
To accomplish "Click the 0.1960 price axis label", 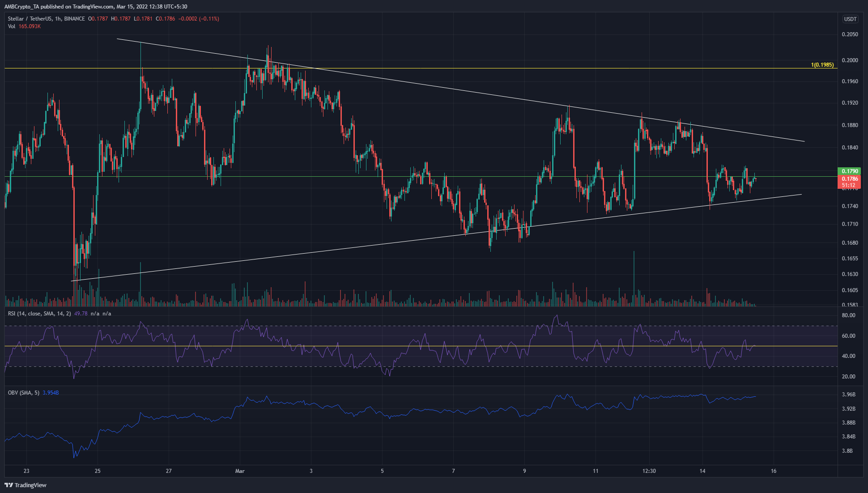I will pos(850,81).
